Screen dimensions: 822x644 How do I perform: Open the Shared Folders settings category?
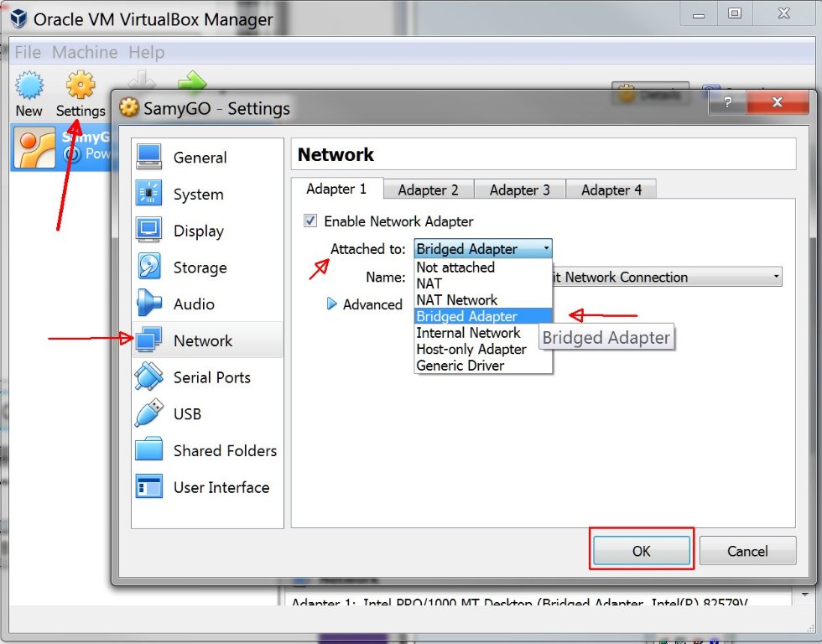click(206, 450)
